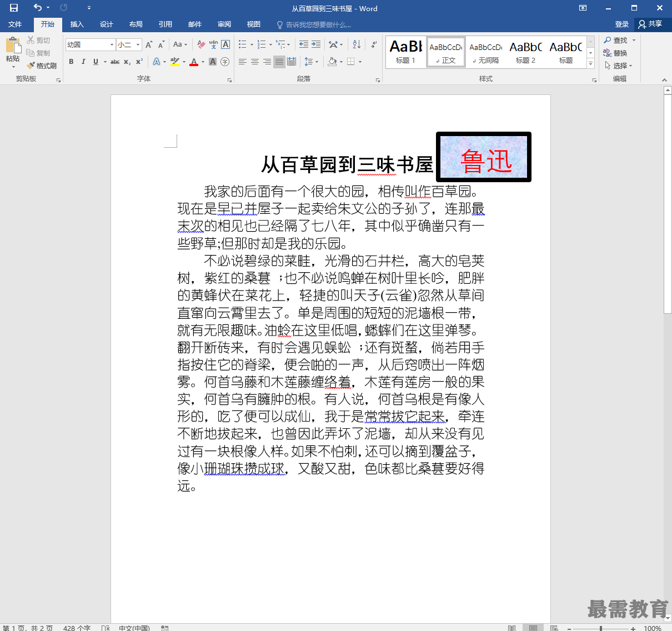This screenshot has height=631, width=672.
Task: Click the macro recording icon in status bar
Action: pyautogui.click(x=164, y=628)
